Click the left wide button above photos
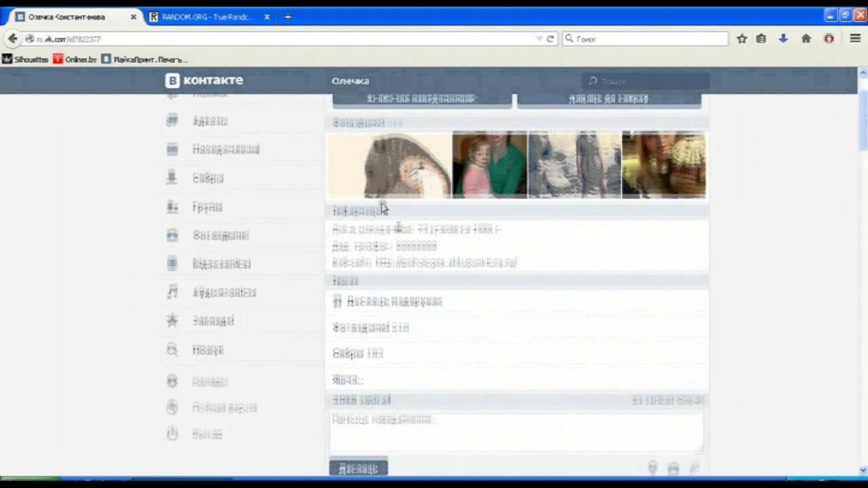The height and width of the screenshot is (488, 868). [x=422, y=99]
